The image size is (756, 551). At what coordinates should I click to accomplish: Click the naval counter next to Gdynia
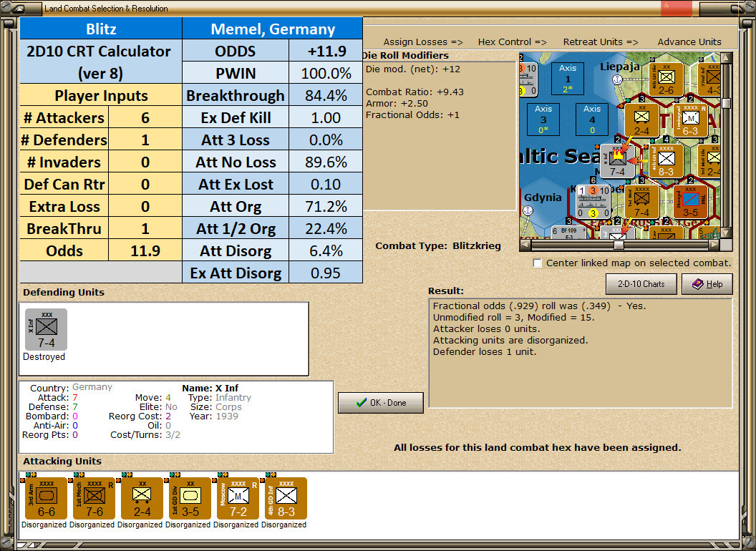pos(593,202)
